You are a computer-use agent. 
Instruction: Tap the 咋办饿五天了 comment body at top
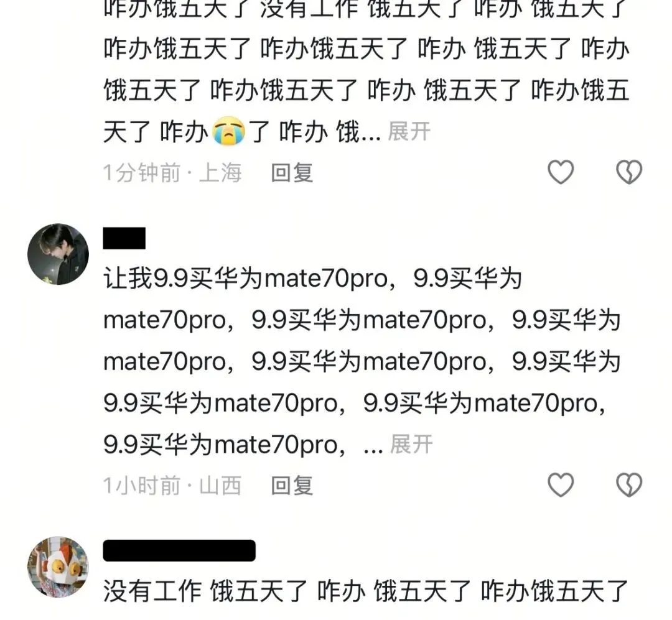(366, 71)
